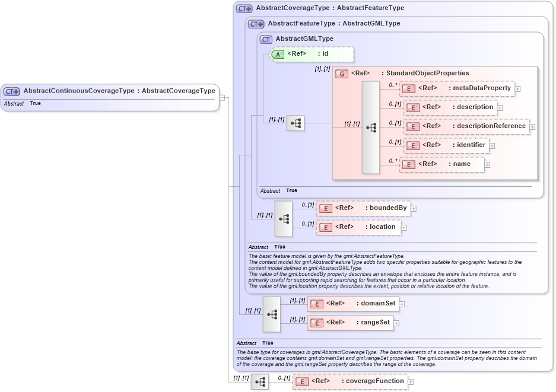Click the E icon of name element
Screen dimensions: 556x392
coord(409,165)
